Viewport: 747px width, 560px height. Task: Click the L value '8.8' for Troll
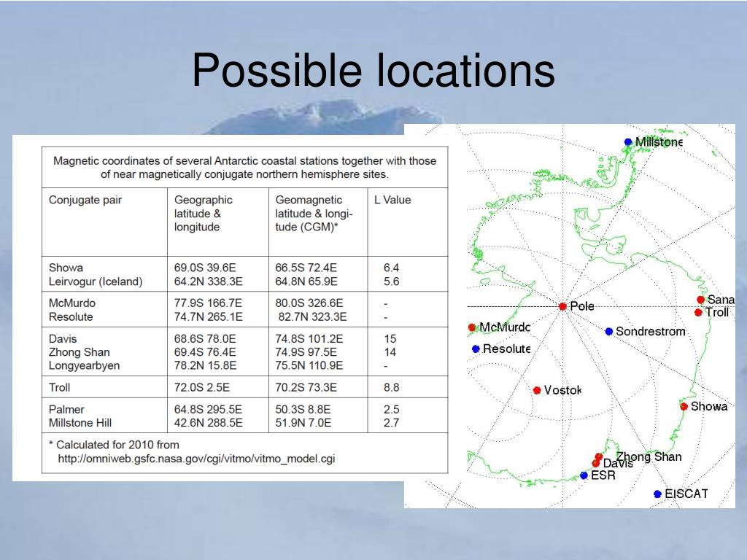(x=392, y=388)
